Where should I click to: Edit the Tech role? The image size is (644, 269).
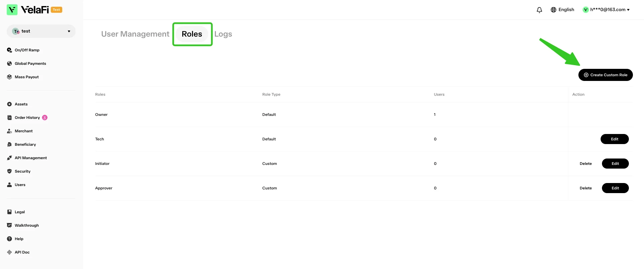(615, 139)
